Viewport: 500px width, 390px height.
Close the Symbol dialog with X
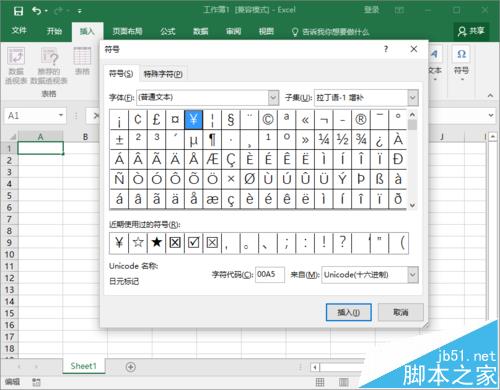point(414,49)
